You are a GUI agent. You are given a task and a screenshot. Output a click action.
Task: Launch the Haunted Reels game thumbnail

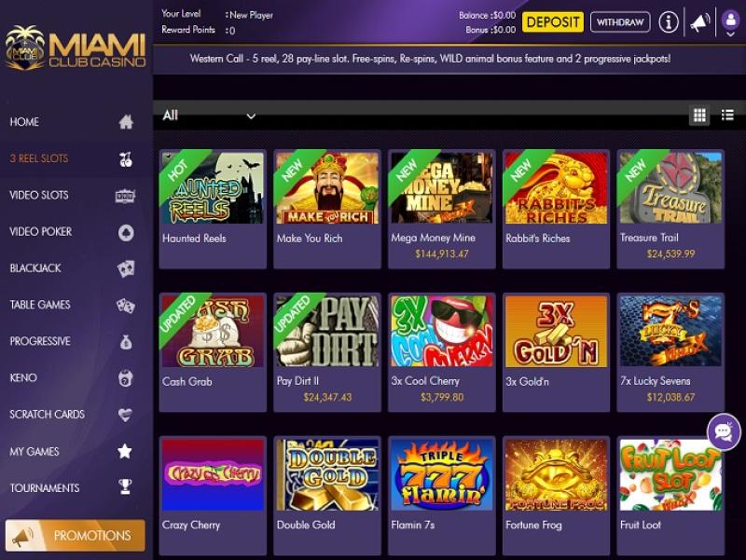(213, 187)
